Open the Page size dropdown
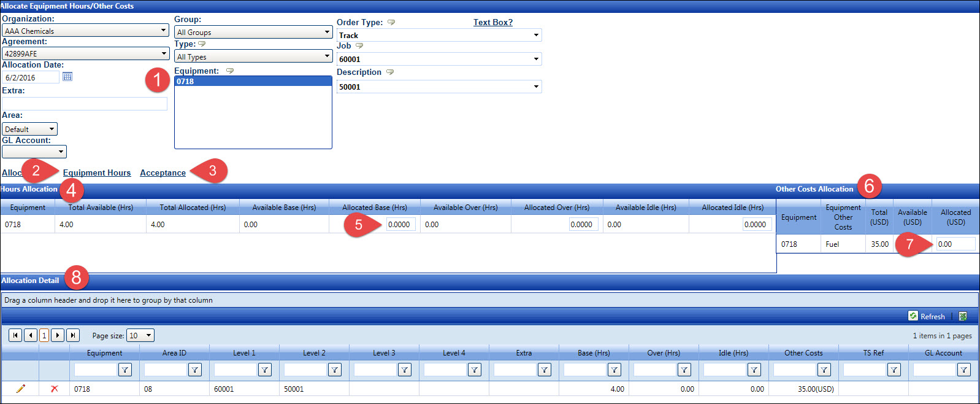Viewport: 980px width, 404px height. [x=148, y=335]
